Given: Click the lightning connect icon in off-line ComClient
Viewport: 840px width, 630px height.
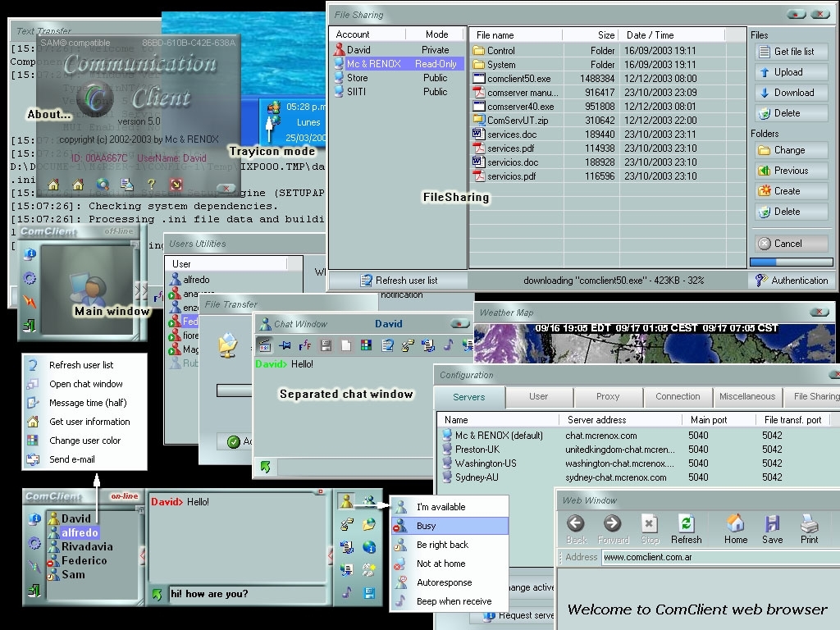Looking at the screenshot, I should pyautogui.click(x=30, y=302).
